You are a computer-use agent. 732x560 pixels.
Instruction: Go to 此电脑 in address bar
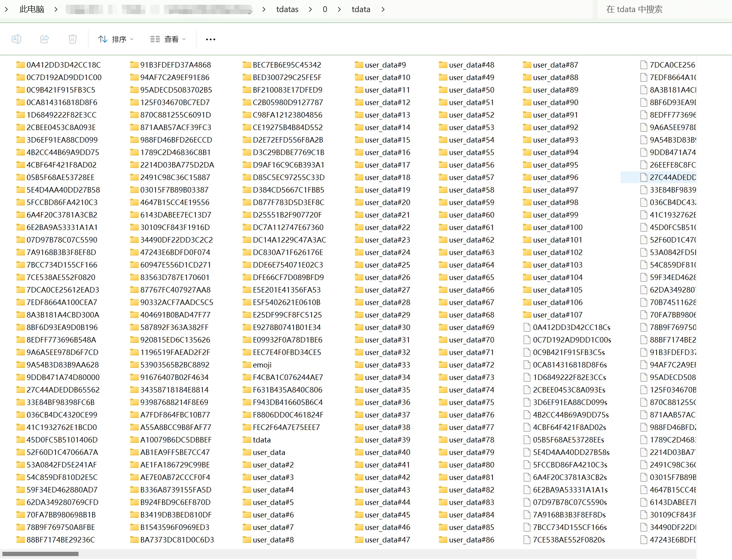pos(32,9)
